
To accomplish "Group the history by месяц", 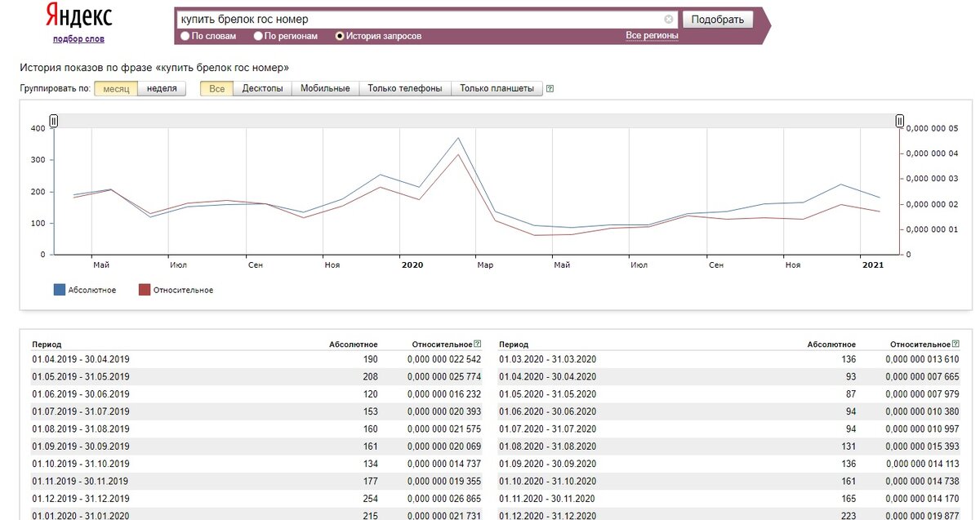I will tap(115, 88).
